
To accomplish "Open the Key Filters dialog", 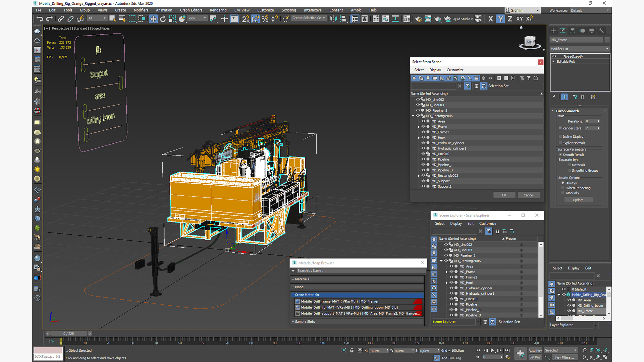I will (565, 357).
